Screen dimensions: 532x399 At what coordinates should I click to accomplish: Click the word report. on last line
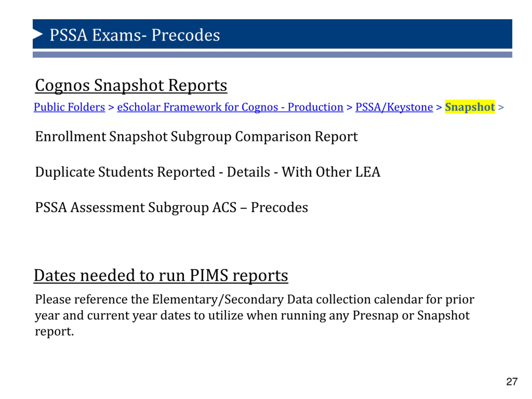click(54, 332)
